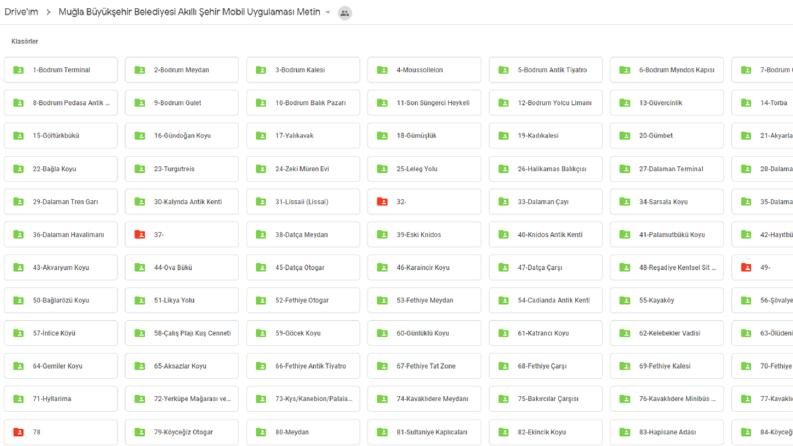Select the red folder icon labeled 37-

tap(140, 234)
